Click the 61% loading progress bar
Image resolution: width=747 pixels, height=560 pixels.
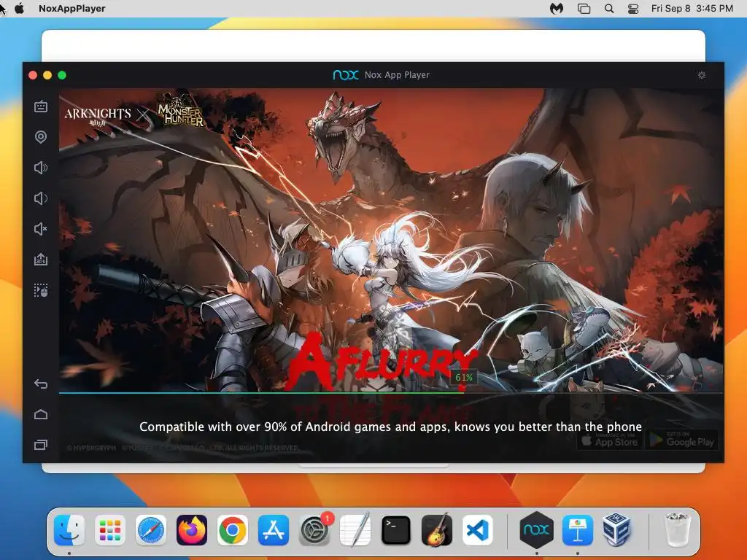(391, 393)
